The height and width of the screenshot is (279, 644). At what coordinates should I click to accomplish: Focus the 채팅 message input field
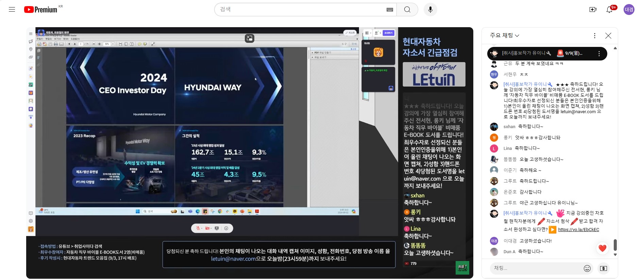tap(537, 268)
